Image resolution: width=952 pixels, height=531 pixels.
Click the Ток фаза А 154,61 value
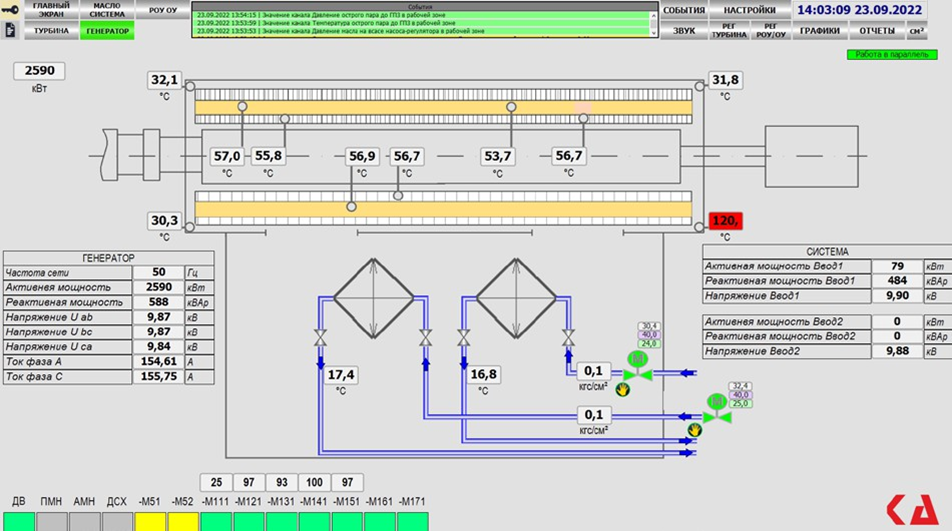[158, 362]
